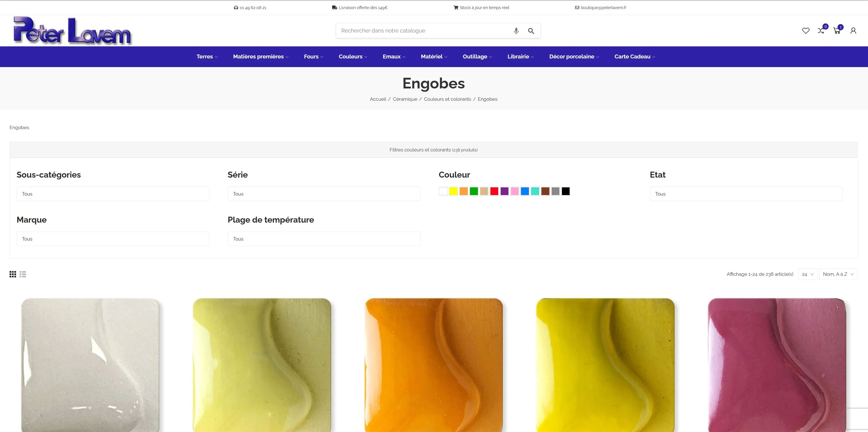Open the Terres menu
Screen dimensions: 868x432
tap(207, 57)
